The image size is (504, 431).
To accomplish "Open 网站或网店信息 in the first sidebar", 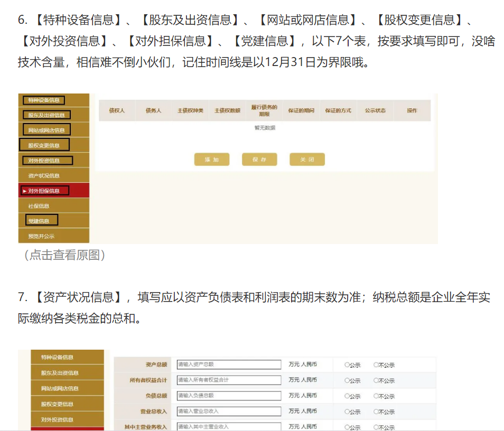I will coord(54,130).
